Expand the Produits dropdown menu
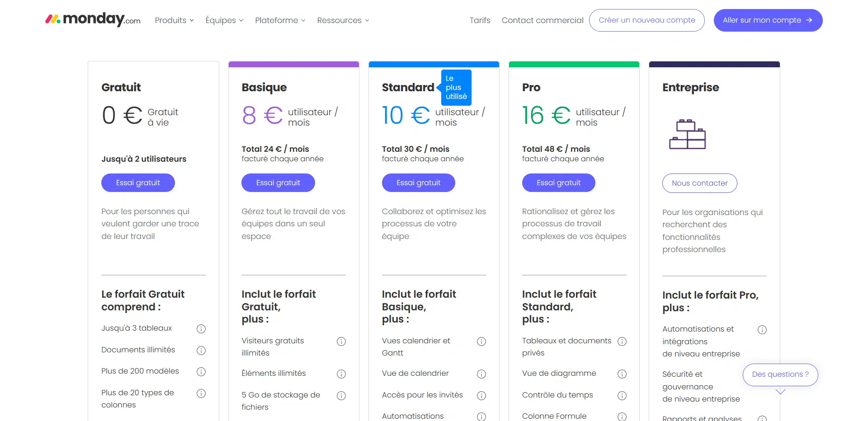The image size is (868, 421). (x=174, y=20)
